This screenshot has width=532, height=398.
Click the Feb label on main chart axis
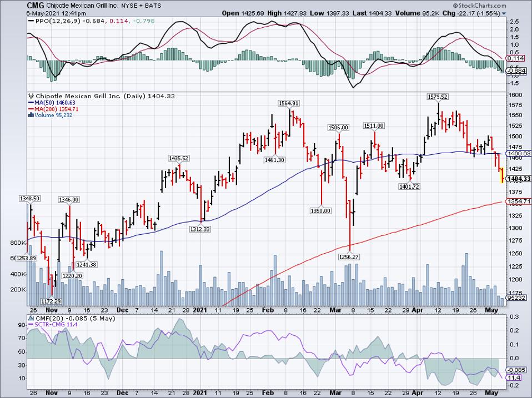tap(268, 310)
